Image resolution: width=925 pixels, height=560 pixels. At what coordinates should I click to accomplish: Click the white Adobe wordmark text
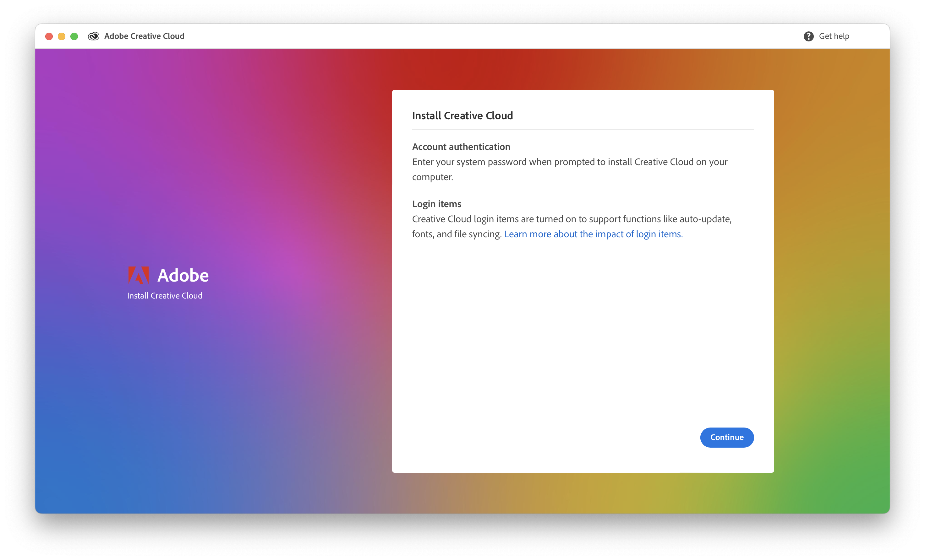[x=183, y=275]
